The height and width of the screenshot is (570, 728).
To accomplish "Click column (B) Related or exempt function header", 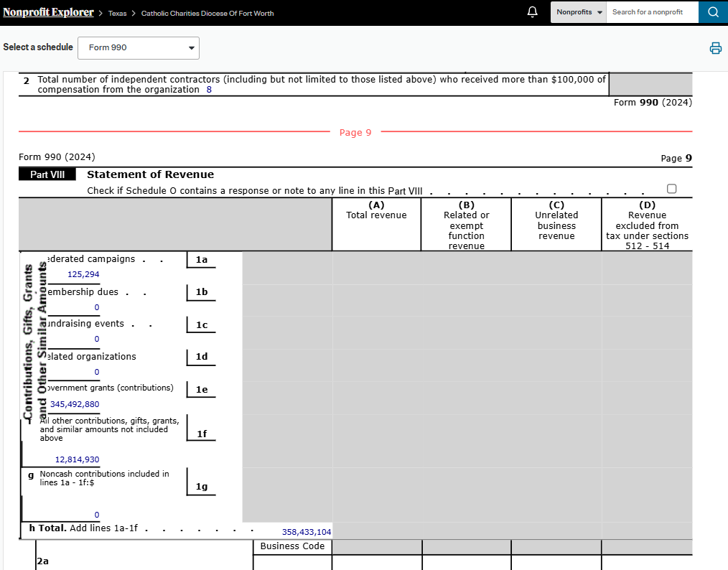I will click(466, 225).
